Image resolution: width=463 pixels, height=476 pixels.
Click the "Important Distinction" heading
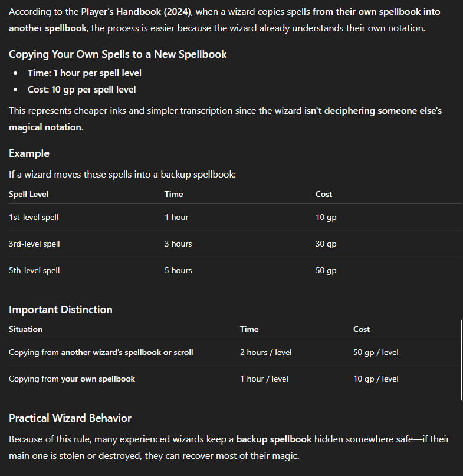61,310
